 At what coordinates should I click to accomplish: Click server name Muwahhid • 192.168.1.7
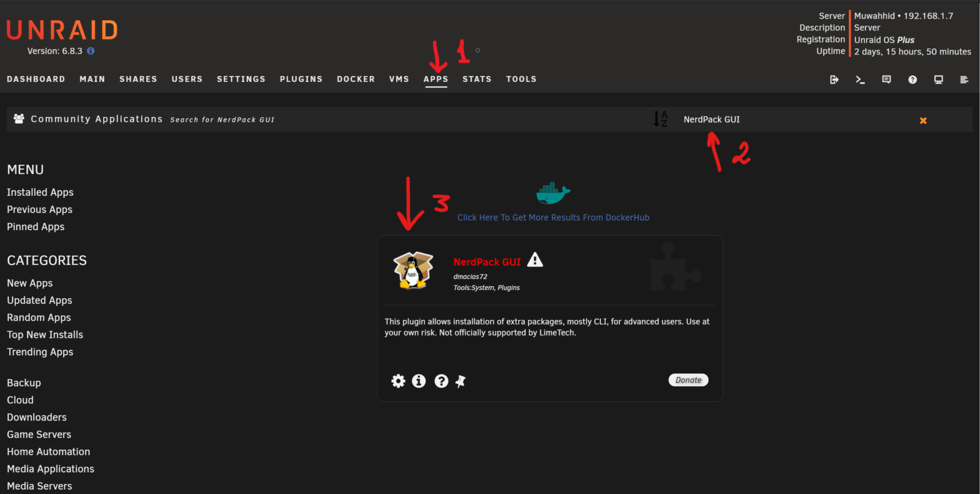coord(904,16)
